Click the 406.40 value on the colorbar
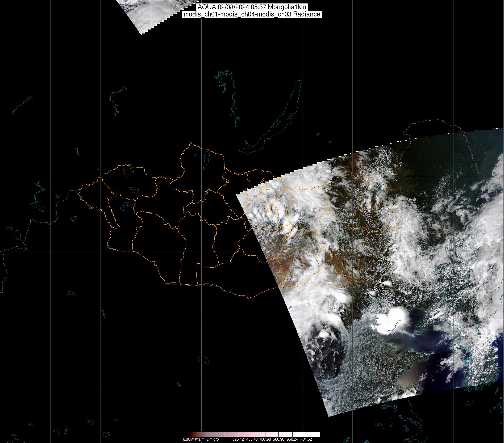504x443 pixels. click(x=252, y=440)
